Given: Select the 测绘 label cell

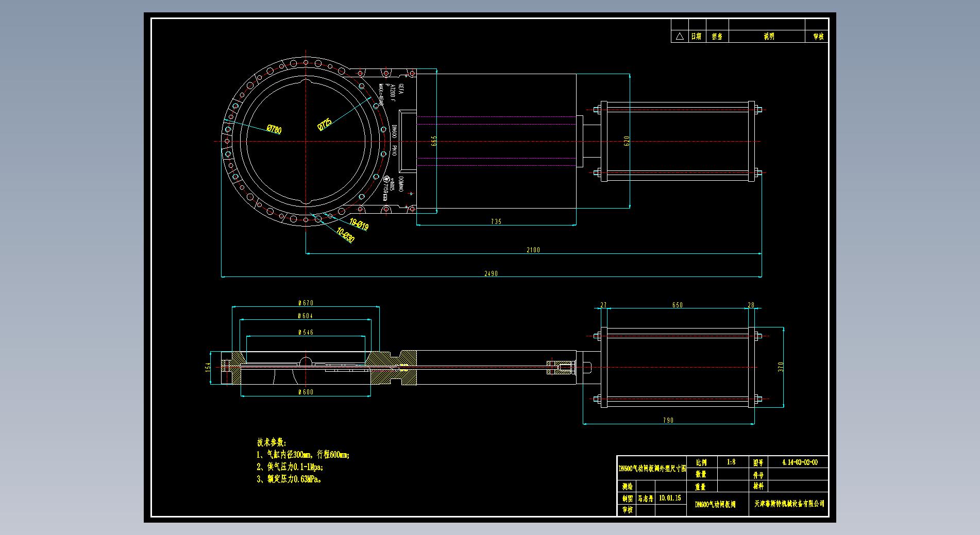Looking at the screenshot, I should 627,486.
